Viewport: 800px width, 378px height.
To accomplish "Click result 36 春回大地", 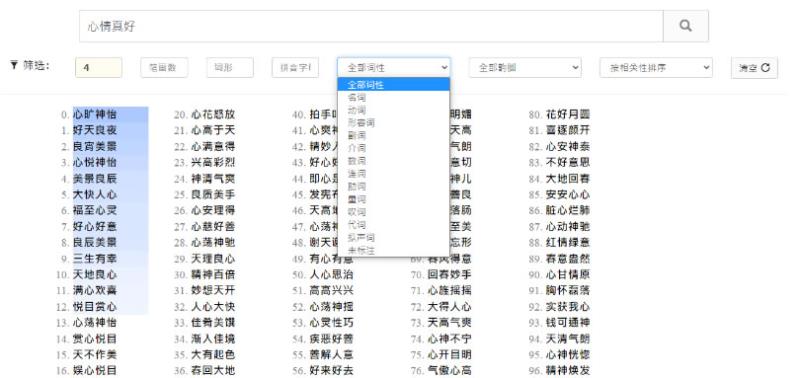I will [x=213, y=370].
